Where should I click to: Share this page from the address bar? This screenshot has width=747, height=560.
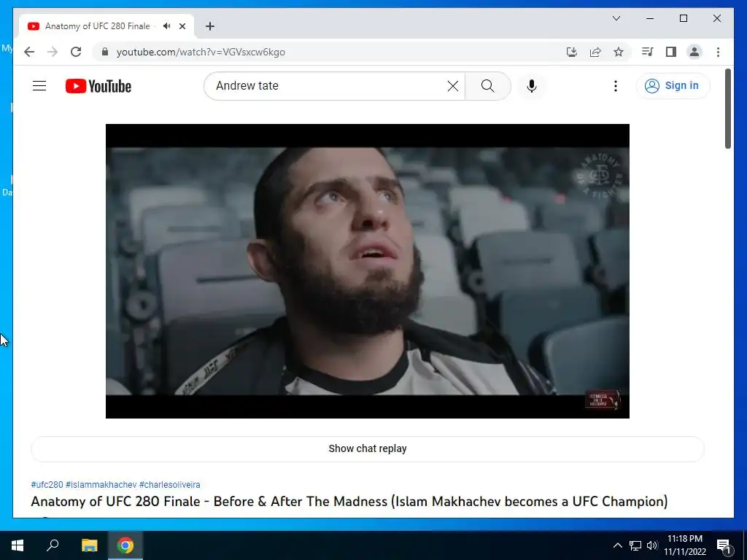tap(595, 52)
